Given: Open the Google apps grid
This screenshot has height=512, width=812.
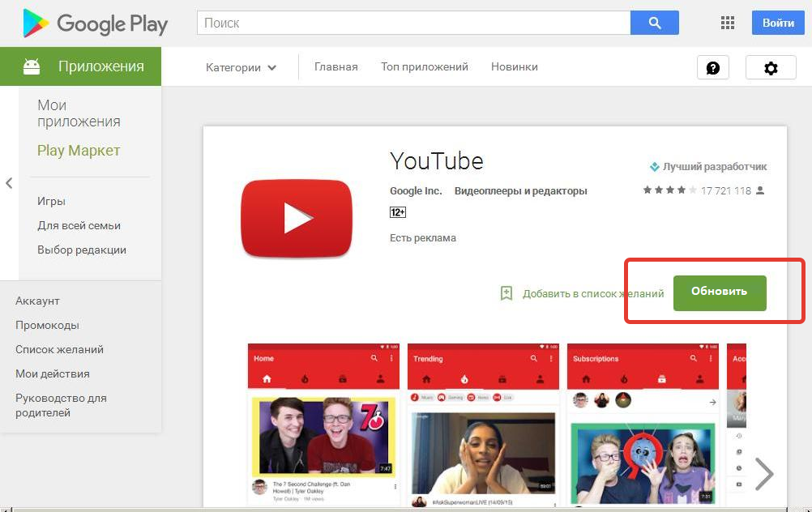Looking at the screenshot, I should pyautogui.click(x=727, y=23).
